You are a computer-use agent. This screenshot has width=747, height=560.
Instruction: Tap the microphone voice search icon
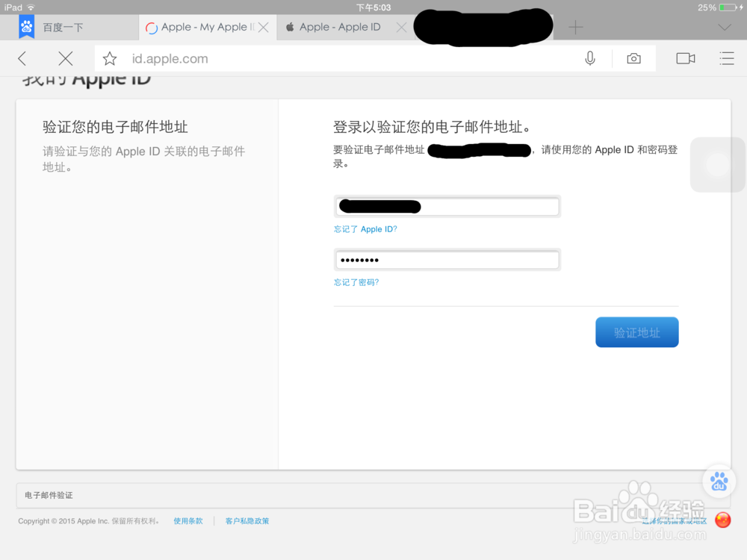coord(590,58)
